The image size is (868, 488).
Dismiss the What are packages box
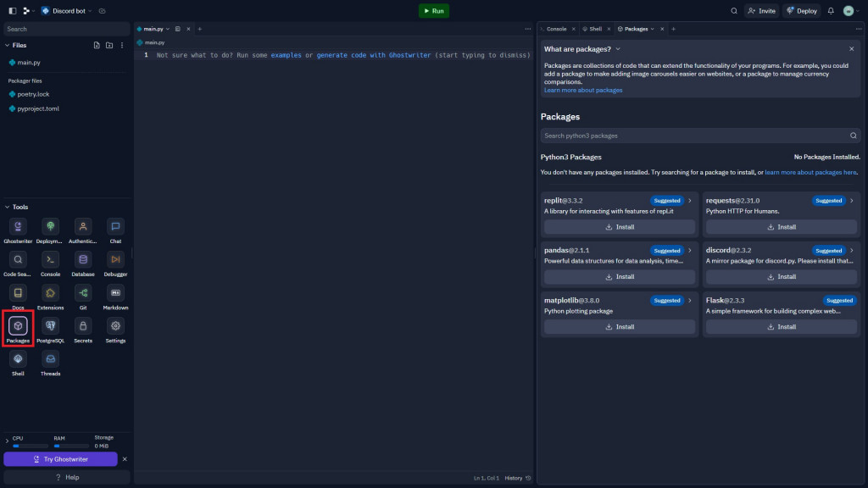[x=851, y=49]
